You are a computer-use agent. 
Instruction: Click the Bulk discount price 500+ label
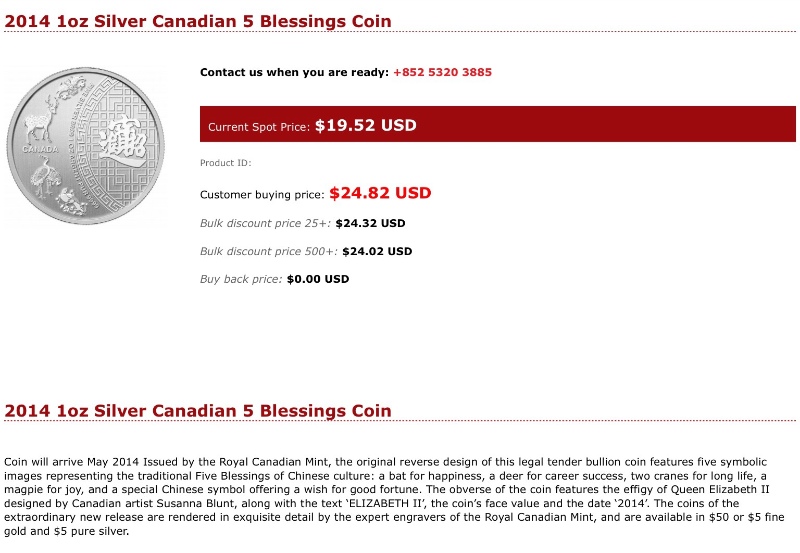tap(269, 251)
